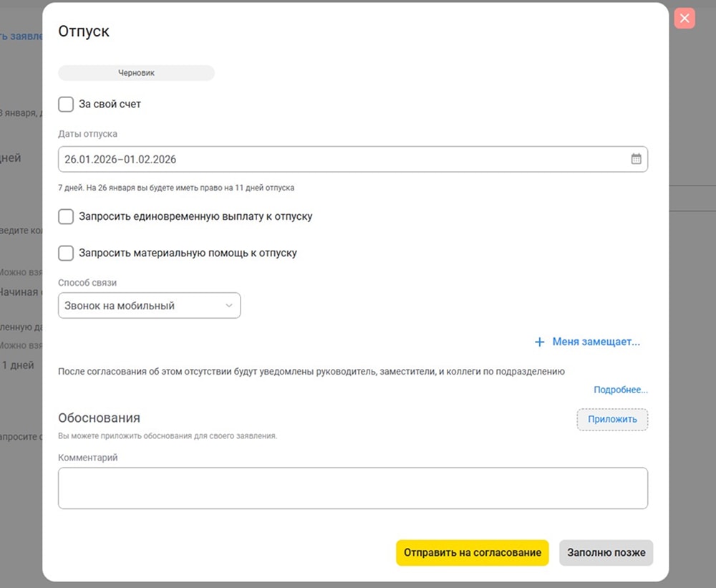Click the blue link behind the dialog
Screen dimensions: 716x588
(21, 36)
